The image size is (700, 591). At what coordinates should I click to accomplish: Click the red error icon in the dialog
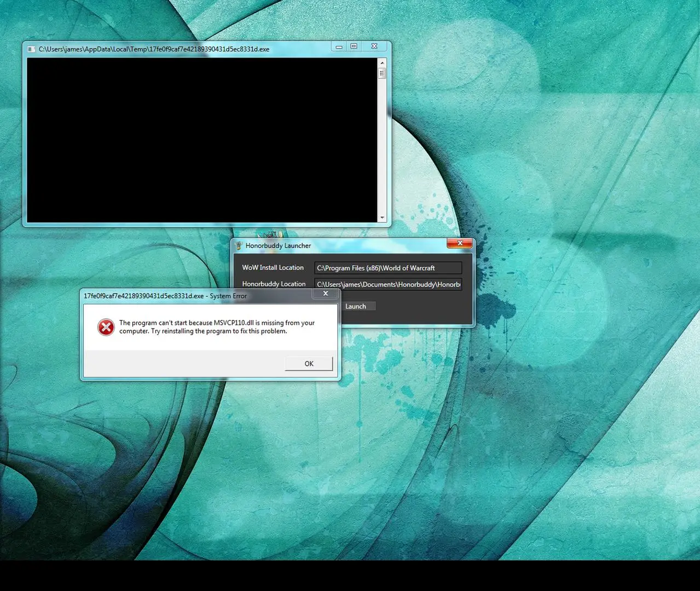point(106,327)
